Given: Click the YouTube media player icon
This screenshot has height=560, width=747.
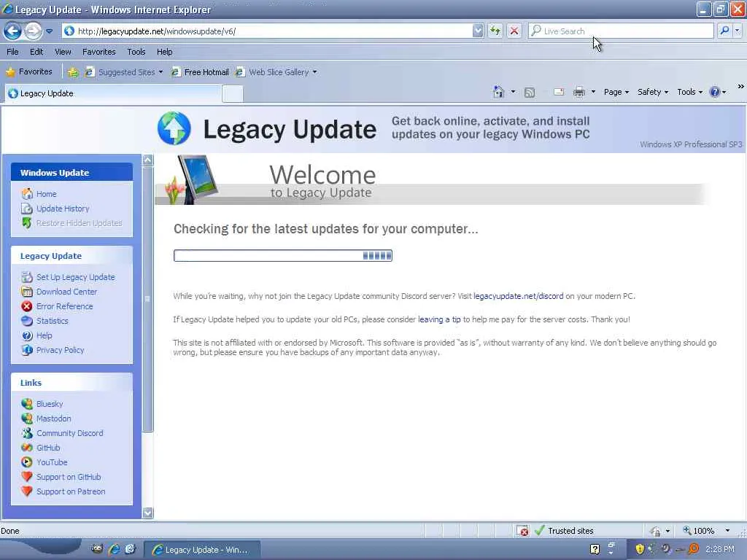Looking at the screenshot, I should [x=27, y=462].
